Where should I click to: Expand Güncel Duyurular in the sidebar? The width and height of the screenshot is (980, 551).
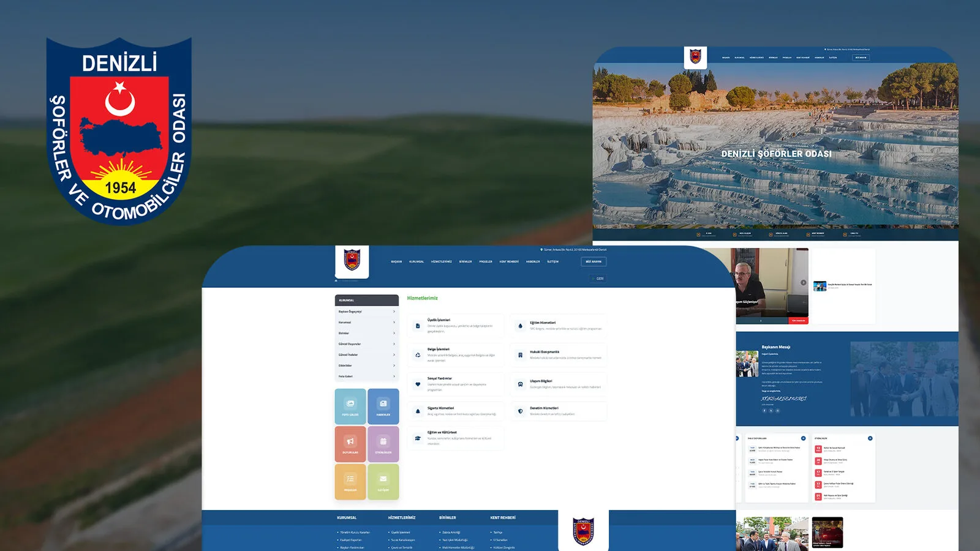click(x=367, y=344)
